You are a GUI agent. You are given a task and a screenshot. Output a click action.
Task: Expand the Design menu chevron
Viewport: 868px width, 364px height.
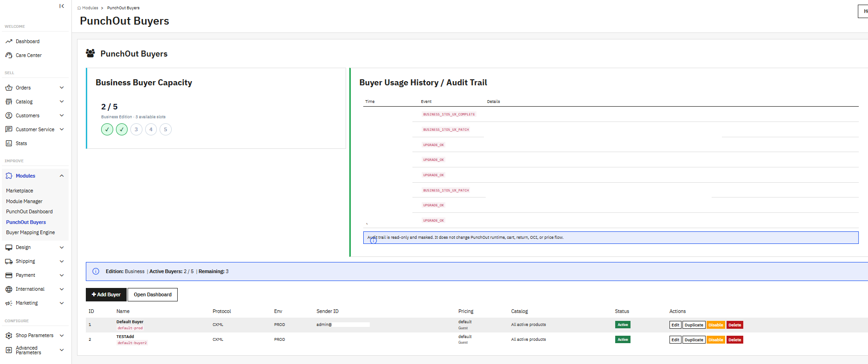pos(62,248)
